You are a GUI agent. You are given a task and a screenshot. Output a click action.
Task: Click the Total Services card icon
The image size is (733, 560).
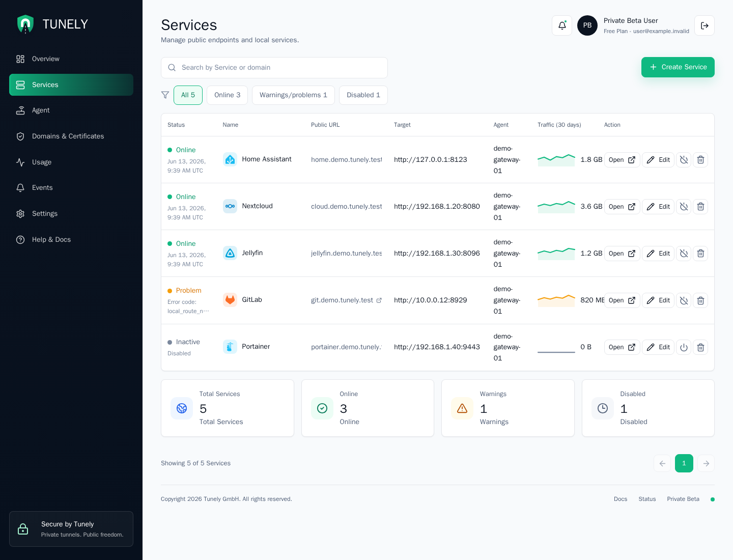coord(182,408)
